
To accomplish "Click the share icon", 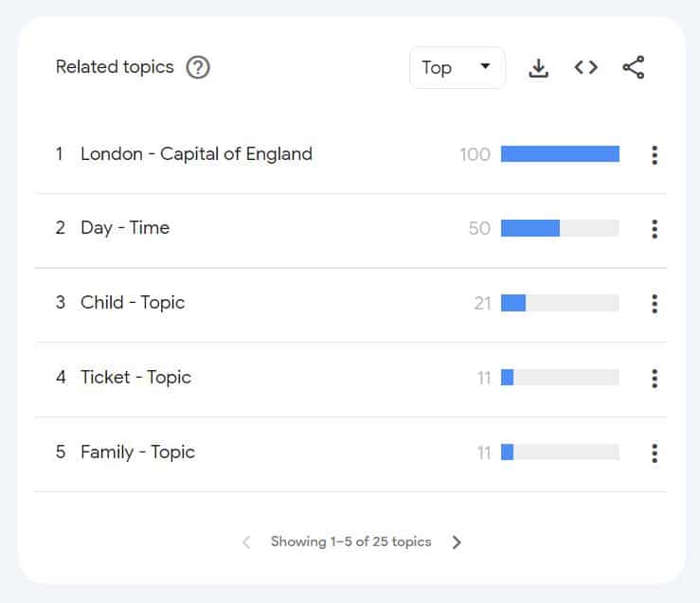I will (x=634, y=67).
